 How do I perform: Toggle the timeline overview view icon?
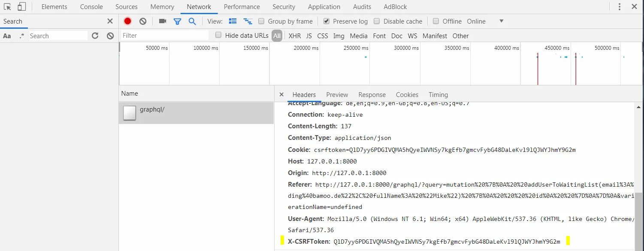tap(248, 21)
